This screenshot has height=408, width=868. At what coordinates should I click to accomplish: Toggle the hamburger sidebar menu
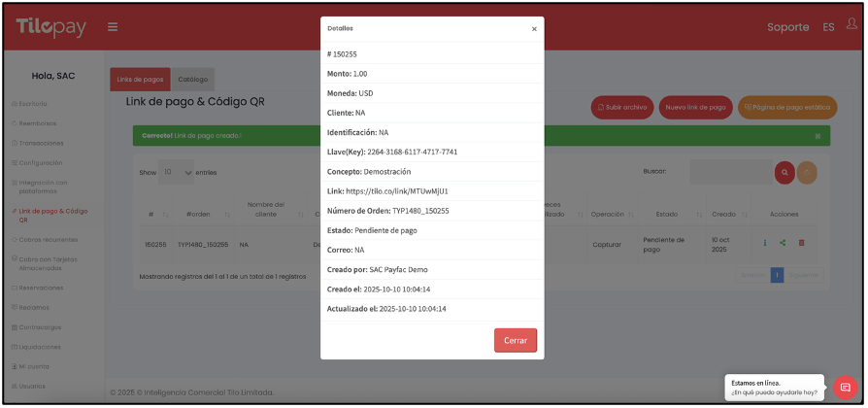click(x=113, y=27)
